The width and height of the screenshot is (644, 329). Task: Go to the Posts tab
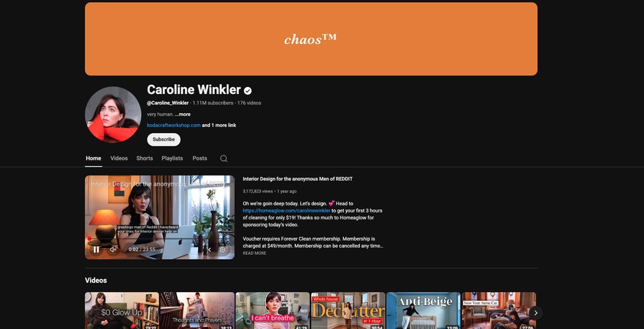199,158
